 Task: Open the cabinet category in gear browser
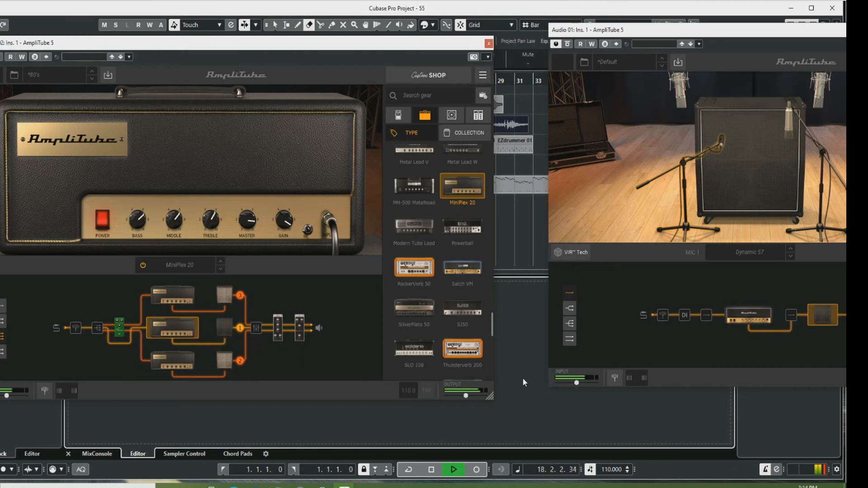(x=452, y=115)
